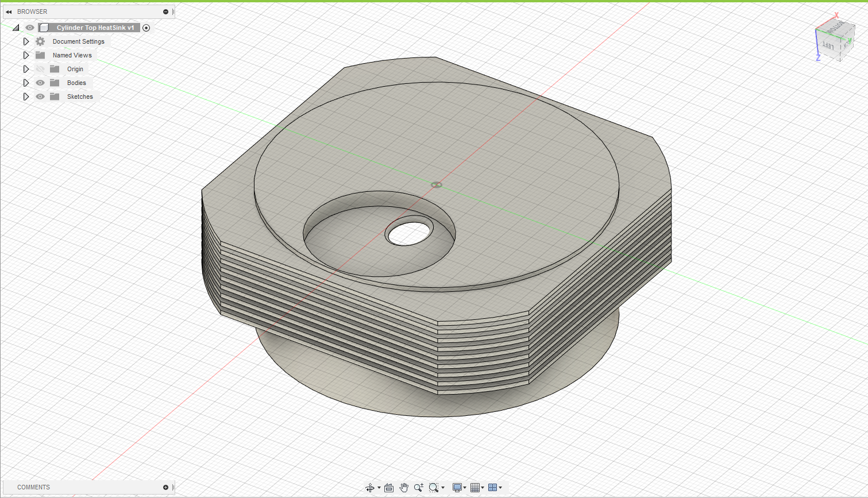
Task: Open the Display Settings dropdown arrow
Action: click(465, 488)
